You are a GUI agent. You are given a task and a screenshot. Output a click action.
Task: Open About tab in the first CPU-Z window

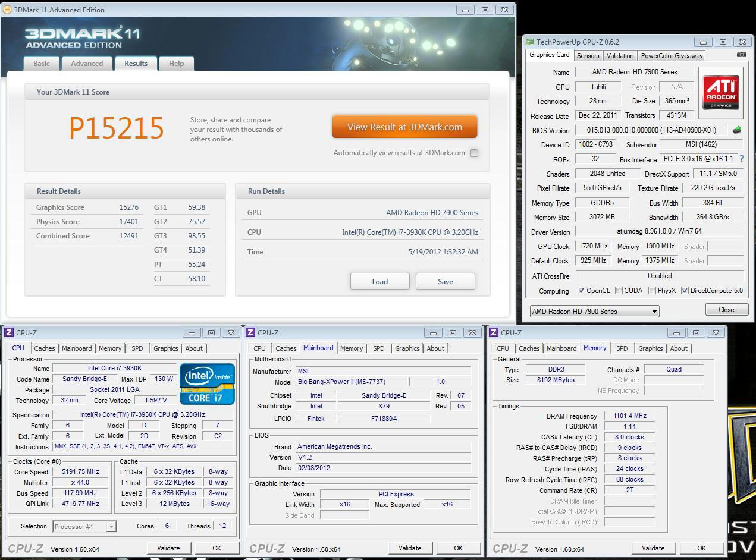coord(194,348)
